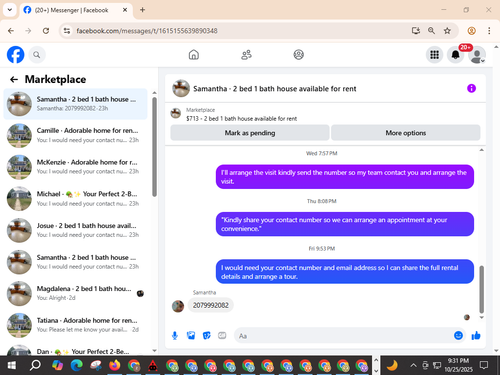Click the back arrow beside Marketplace heading
Image resolution: width=500 pixels, height=375 pixels.
[x=14, y=79]
